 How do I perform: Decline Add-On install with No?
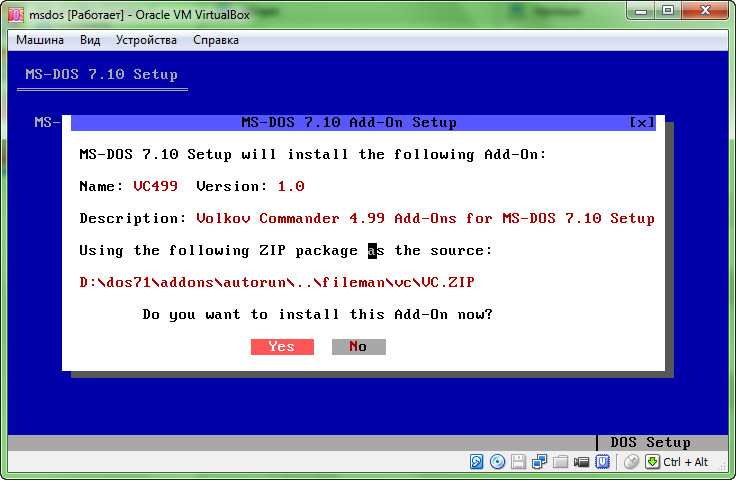pos(359,347)
